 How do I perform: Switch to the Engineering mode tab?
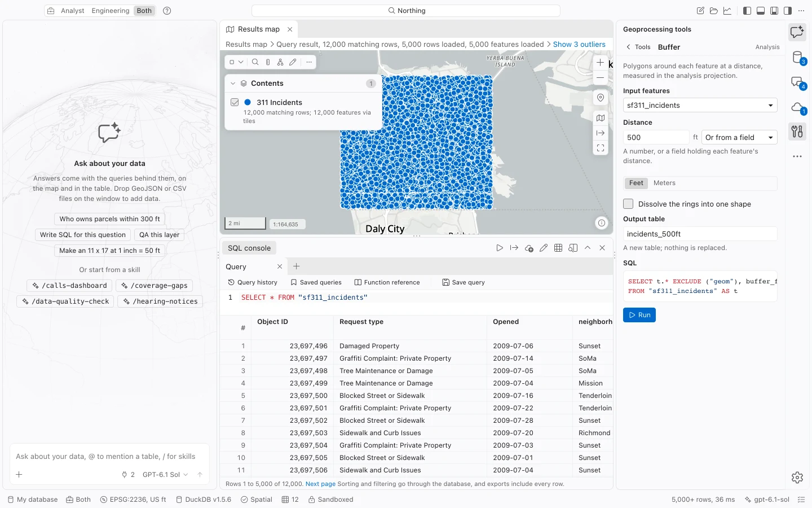point(111,11)
